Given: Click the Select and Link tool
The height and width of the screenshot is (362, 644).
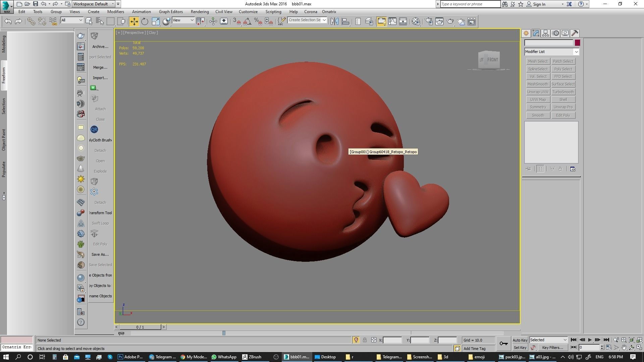Looking at the screenshot, I should click(31, 21).
